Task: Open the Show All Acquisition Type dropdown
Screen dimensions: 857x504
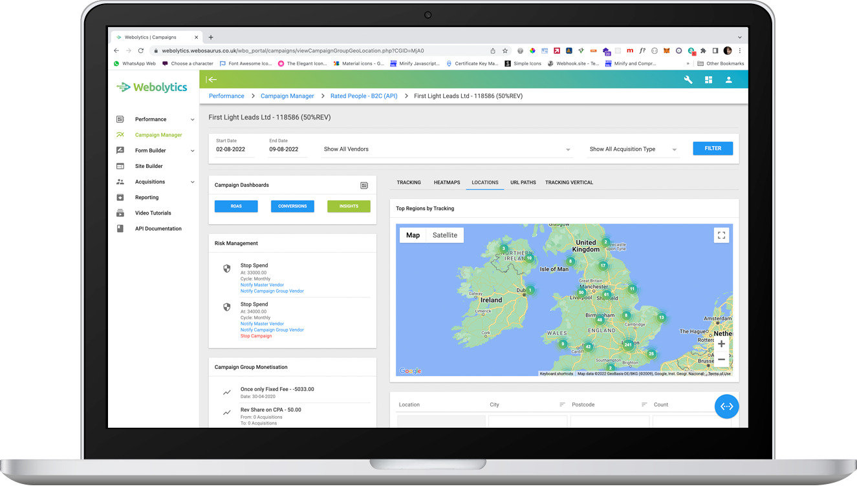Action: 633,149
